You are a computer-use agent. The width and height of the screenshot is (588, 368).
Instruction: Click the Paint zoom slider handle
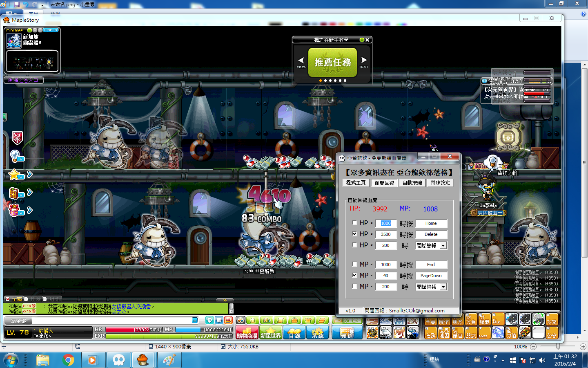point(558,347)
